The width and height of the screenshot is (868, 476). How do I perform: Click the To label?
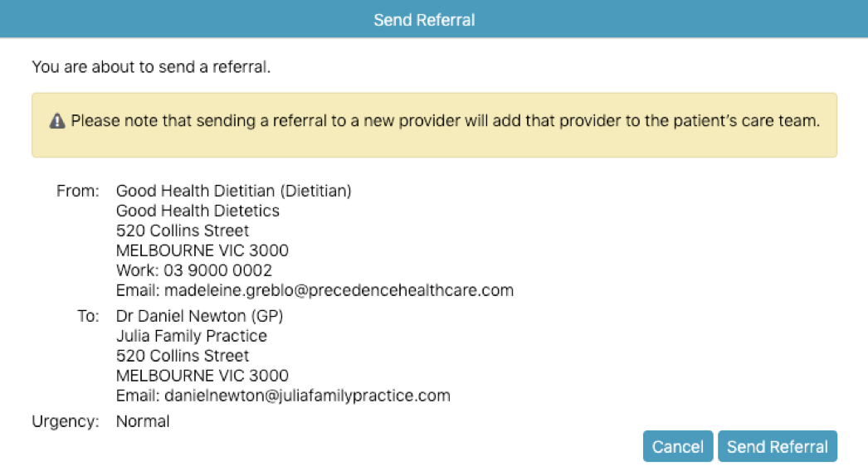click(88, 315)
